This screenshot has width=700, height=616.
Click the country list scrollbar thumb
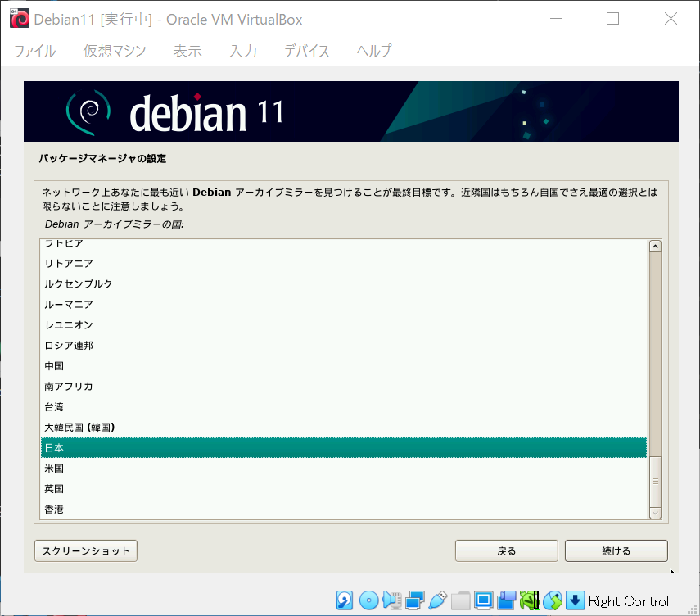pos(655,482)
